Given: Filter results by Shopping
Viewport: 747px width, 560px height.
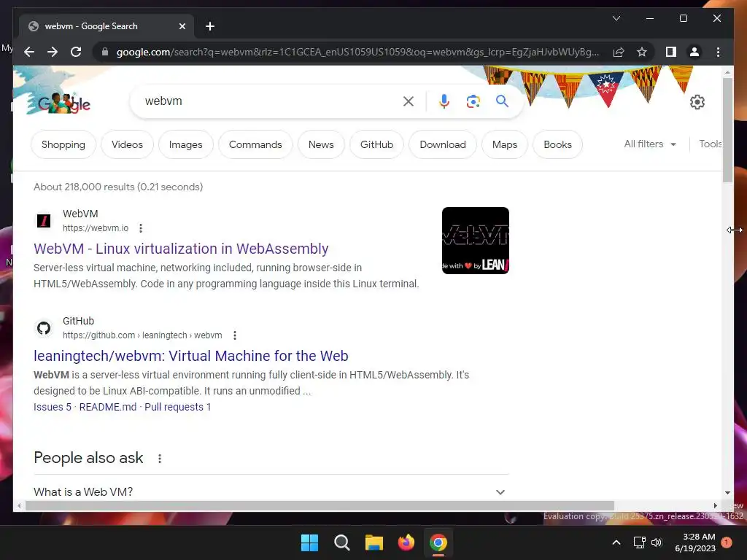Looking at the screenshot, I should 63,144.
